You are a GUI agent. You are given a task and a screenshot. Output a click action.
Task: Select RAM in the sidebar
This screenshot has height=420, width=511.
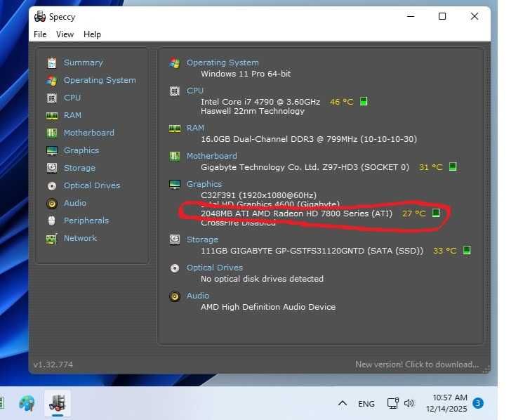73,115
